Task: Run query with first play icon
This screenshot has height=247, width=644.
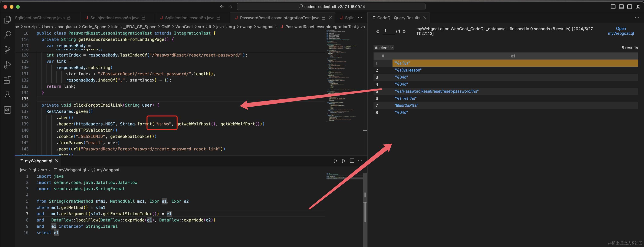Action: (x=335, y=161)
